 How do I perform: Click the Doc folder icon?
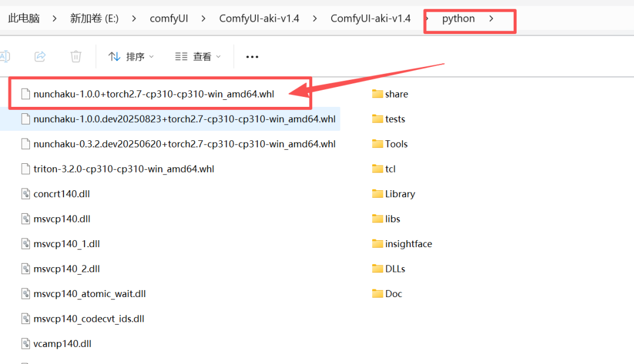pos(377,294)
